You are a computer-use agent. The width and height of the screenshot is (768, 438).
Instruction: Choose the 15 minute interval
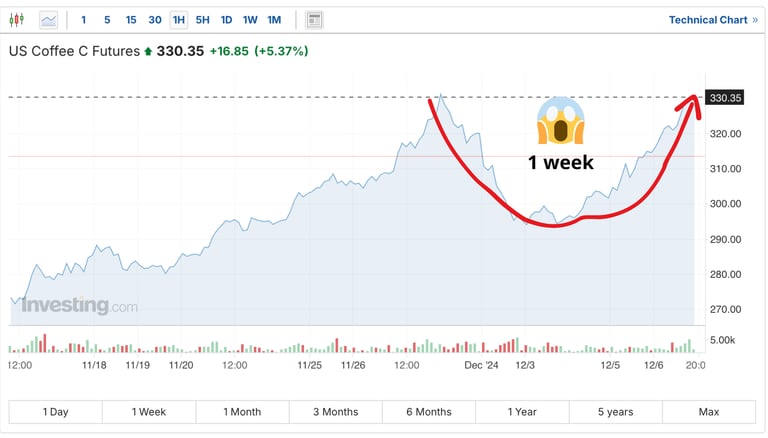[x=131, y=19]
